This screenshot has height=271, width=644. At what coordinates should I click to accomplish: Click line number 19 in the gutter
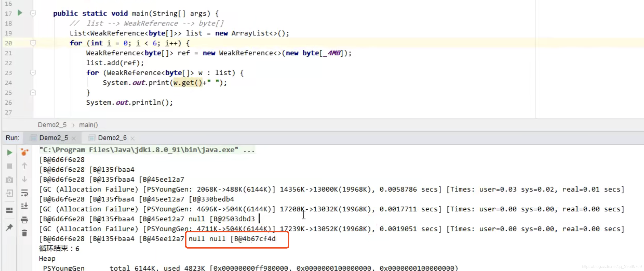pos(8,33)
